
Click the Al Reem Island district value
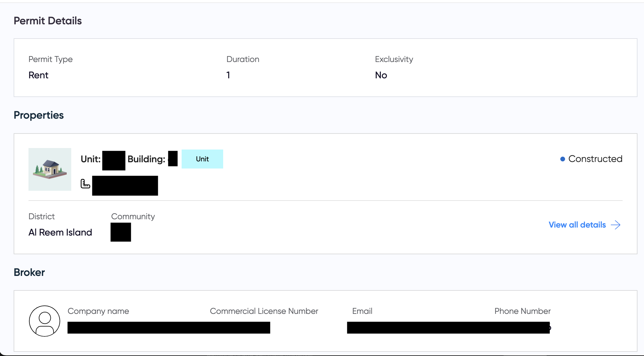[x=60, y=232]
